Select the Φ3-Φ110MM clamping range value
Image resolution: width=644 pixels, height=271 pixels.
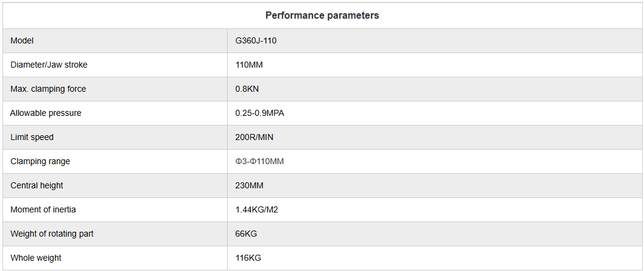tap(260, 161)
